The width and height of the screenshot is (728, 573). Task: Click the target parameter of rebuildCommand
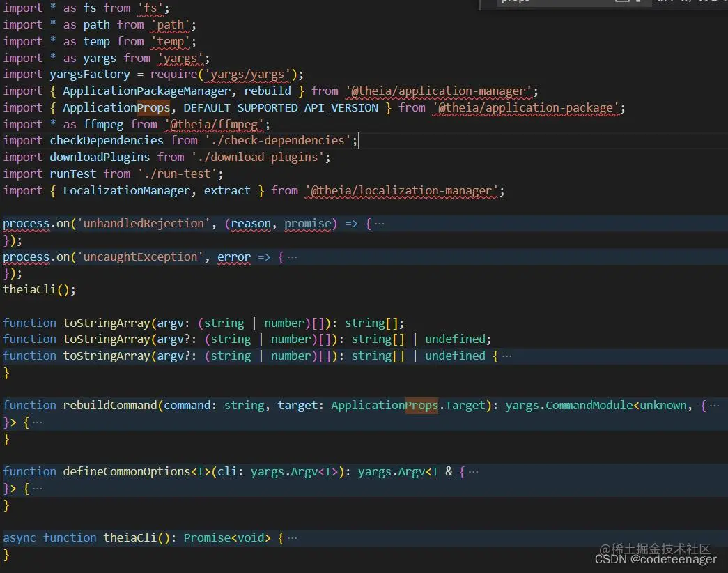click(x=297, y=405)
